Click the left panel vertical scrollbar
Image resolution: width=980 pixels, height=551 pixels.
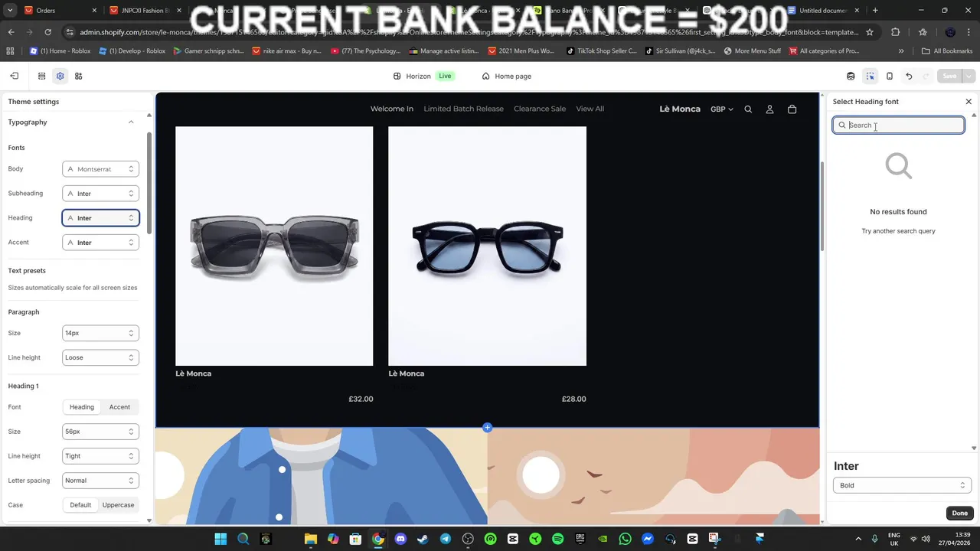(x=149, y=184)
